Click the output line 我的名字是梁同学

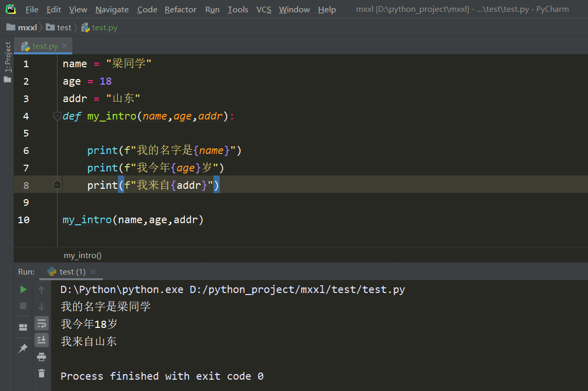[106, 306]
